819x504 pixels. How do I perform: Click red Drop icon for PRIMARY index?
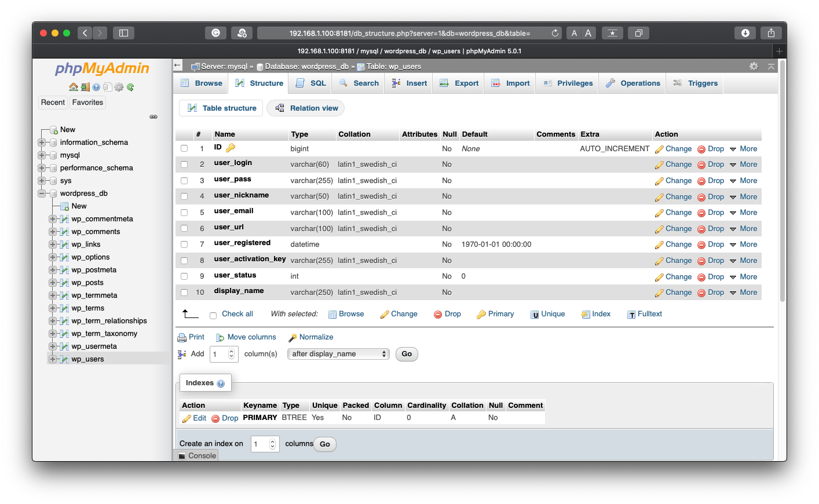coord(215,418)
